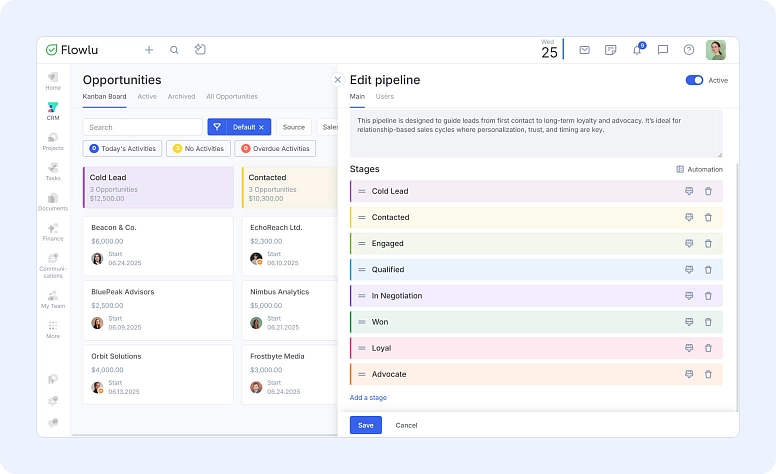Viewport: 776px width, 474px height.
Task: Open comment settings for Contacted stage
Action: [x=688, y=217]
